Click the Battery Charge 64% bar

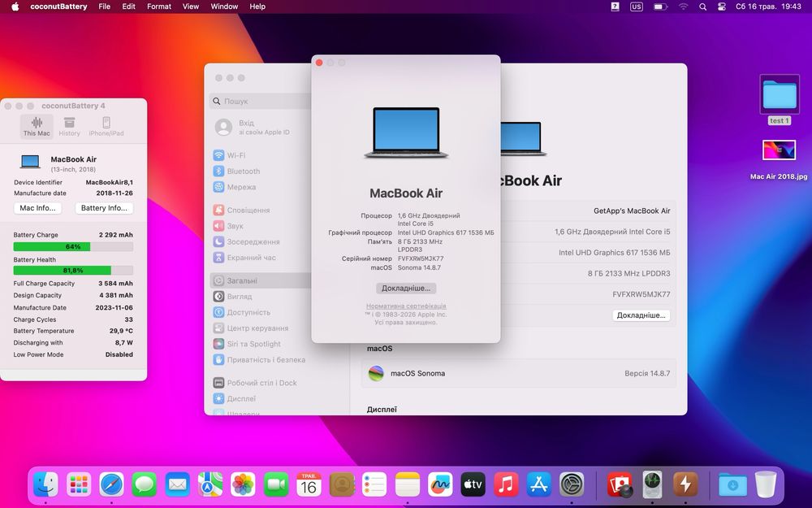click(x=73, y=247)
